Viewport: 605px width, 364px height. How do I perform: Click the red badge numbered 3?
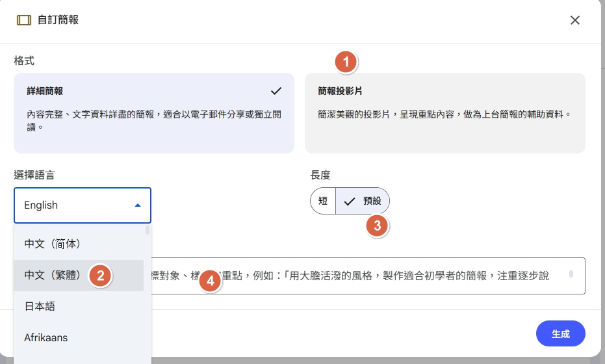(x=378, y=226)
